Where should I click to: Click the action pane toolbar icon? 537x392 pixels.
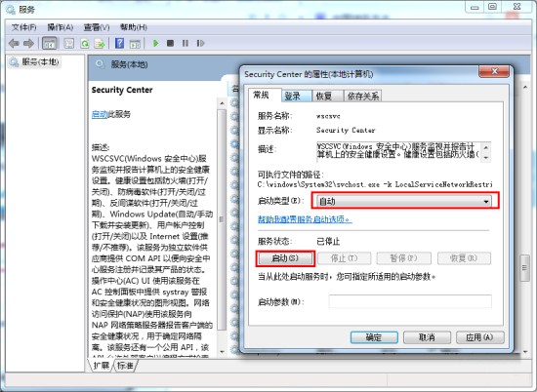135,44
